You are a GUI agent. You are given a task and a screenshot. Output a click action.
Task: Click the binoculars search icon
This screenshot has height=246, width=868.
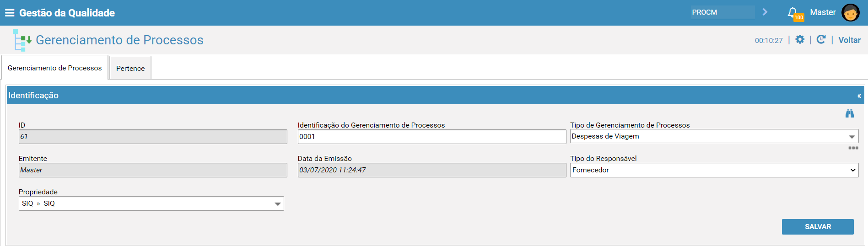click(850, 113)
